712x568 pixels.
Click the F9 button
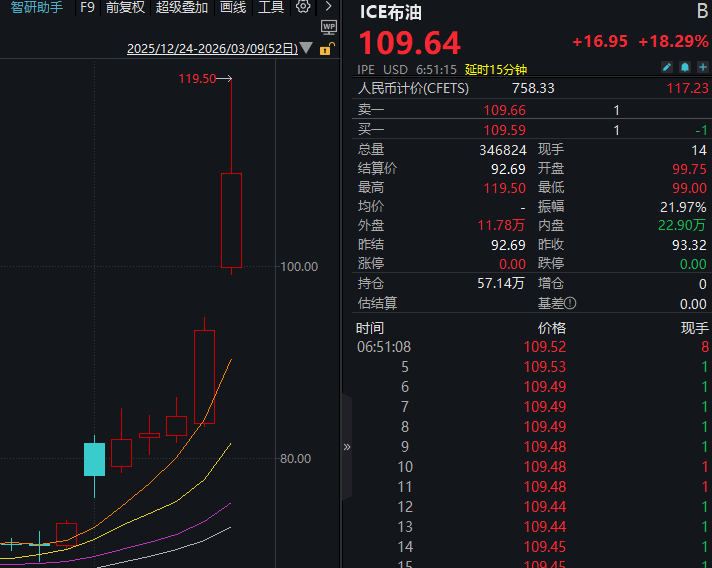coord(87,7)
